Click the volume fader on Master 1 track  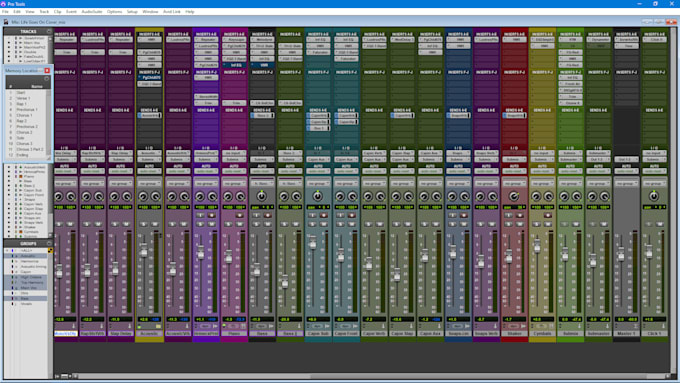[x=621, y=254]
